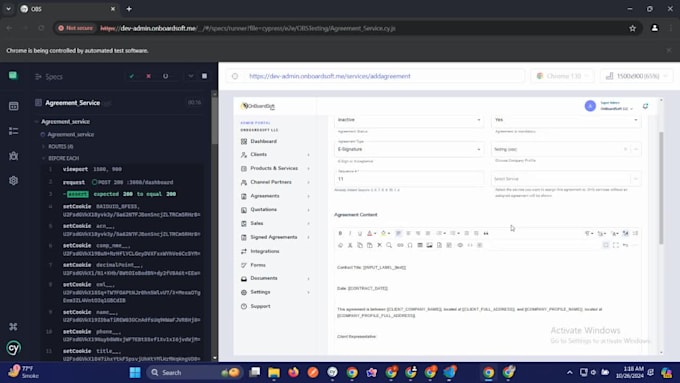Insert link with chain icon
Screen dimensions: 680x383
(x=400, y=245)
